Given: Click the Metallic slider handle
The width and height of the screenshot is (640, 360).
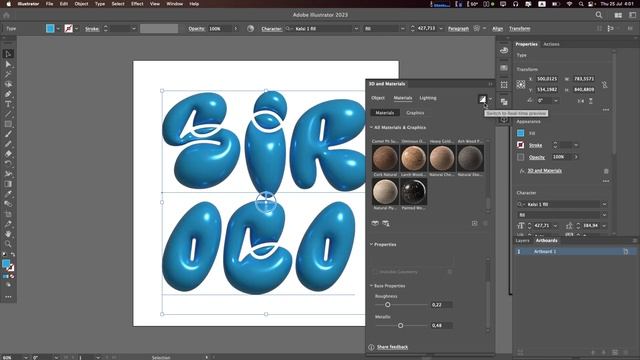Looking at the screenshot, I should click(x=400, y=325).
